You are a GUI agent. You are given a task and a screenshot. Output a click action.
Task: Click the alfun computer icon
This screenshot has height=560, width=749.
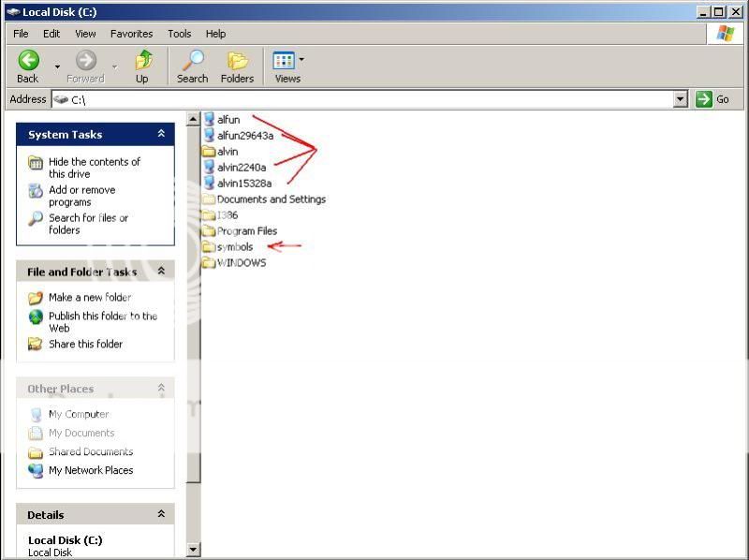click(209, 119)
